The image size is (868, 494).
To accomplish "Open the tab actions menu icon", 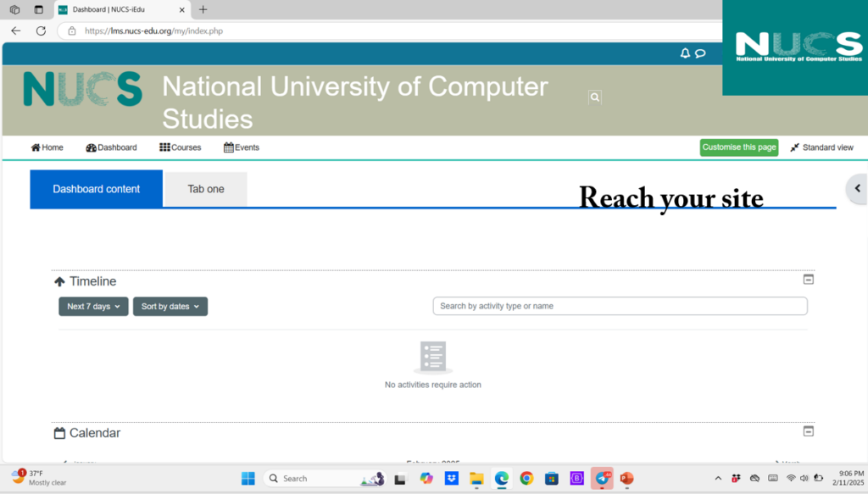I will 38,9.
